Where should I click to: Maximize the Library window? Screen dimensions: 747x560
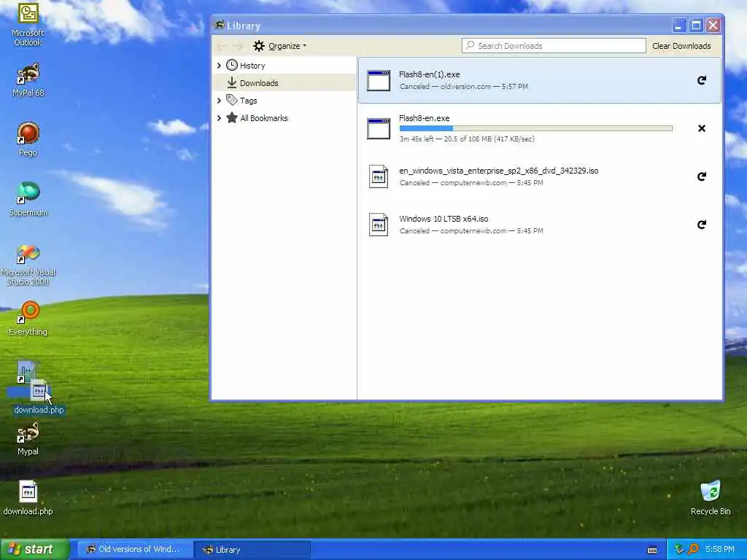point(696,26)
